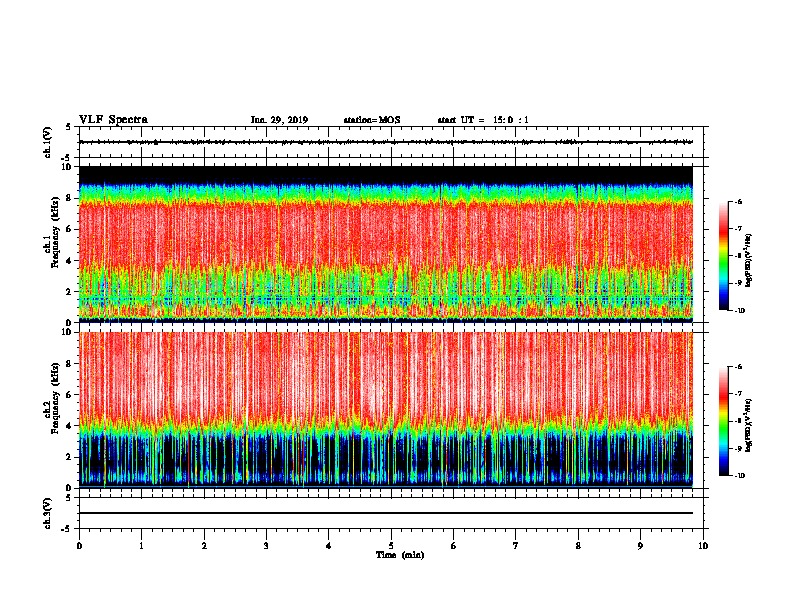Click the ch.2 spectrogram plot area
This screenshot has height=612, width=792.
pos(386,410)
